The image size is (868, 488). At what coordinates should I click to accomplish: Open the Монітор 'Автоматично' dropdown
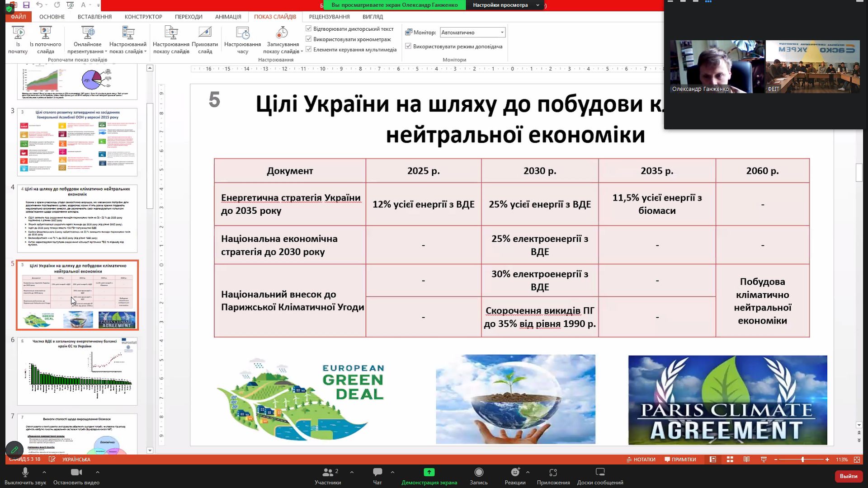502,33
